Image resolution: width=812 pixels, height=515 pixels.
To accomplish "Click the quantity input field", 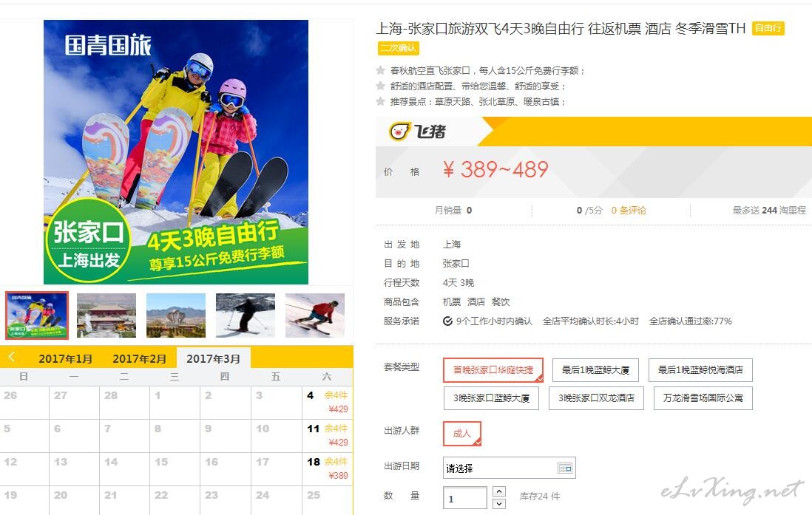I will click(x=465, y=498).
